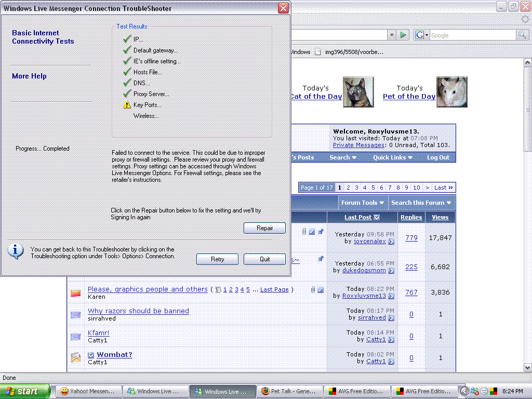Click the Repair button in the troubleshooter

[x=264, y=228]
